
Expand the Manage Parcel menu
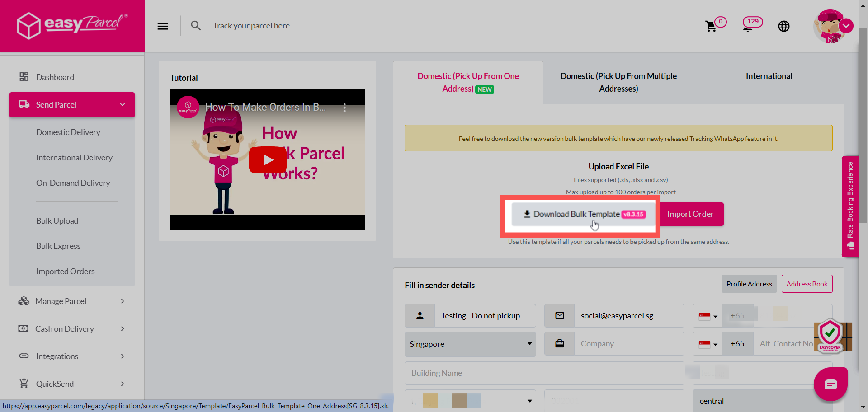point(123,301)
